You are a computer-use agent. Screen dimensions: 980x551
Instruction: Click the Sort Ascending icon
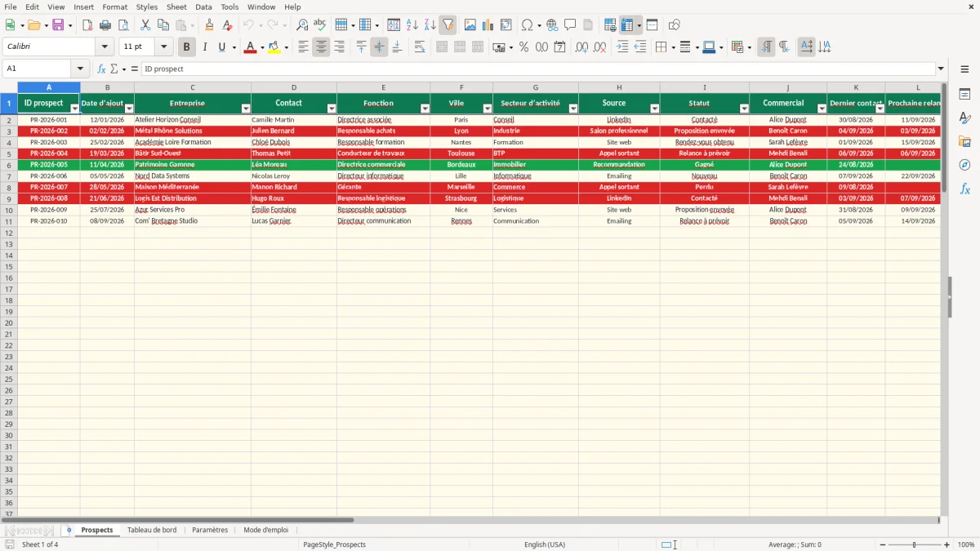[x=412, y=25]
